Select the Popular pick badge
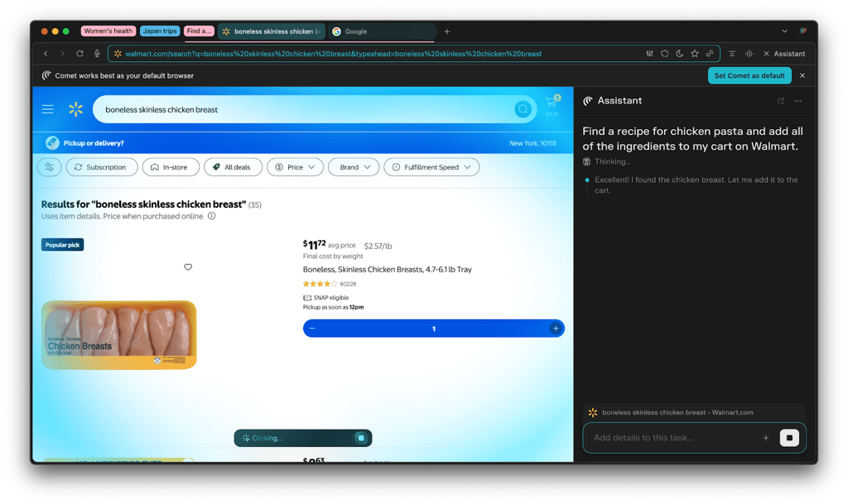Screen dimensions: 848x504 coord(62,245)
